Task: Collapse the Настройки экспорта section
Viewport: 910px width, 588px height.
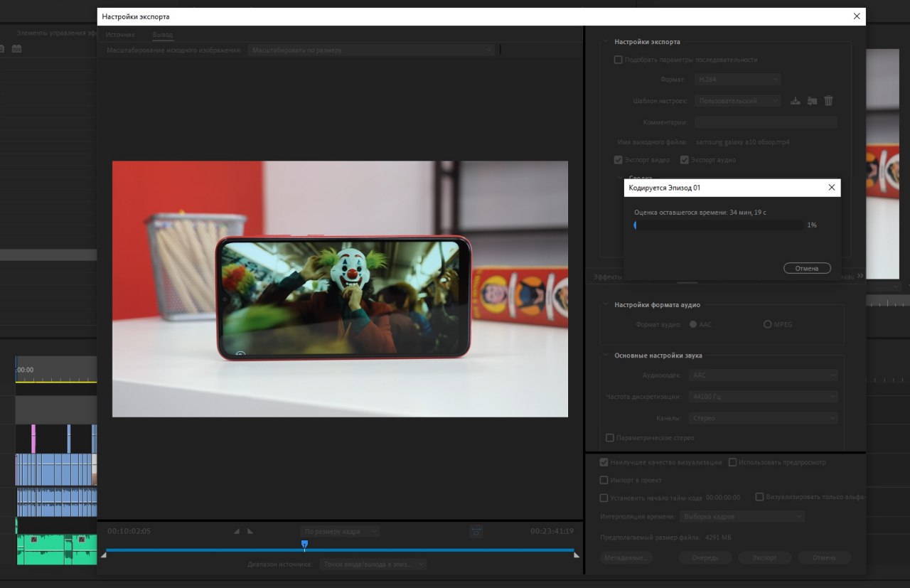Action: (x=606, y=42)
